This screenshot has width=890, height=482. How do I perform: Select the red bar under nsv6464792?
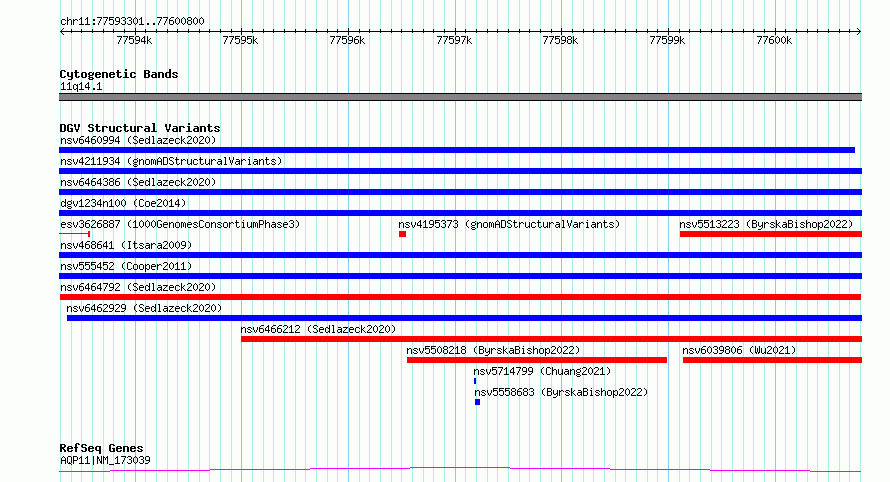[x=460, y=297]
